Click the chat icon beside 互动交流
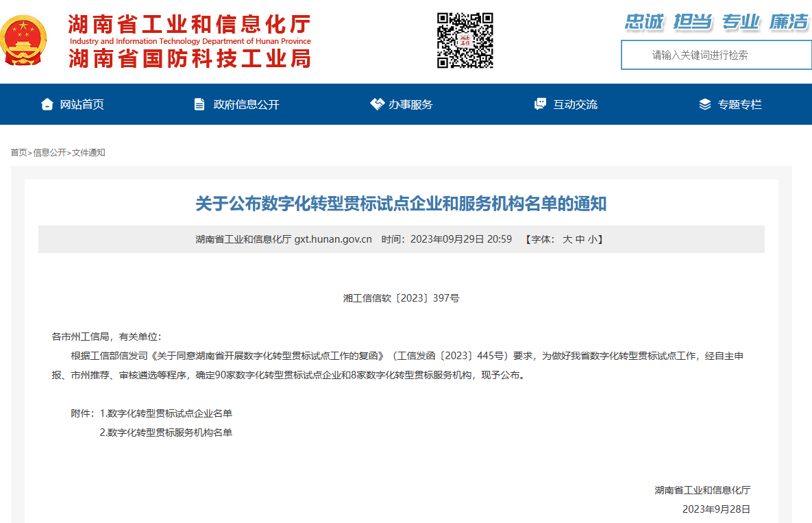The height and width of the screenshot is (523, 812). pos(540,104)
